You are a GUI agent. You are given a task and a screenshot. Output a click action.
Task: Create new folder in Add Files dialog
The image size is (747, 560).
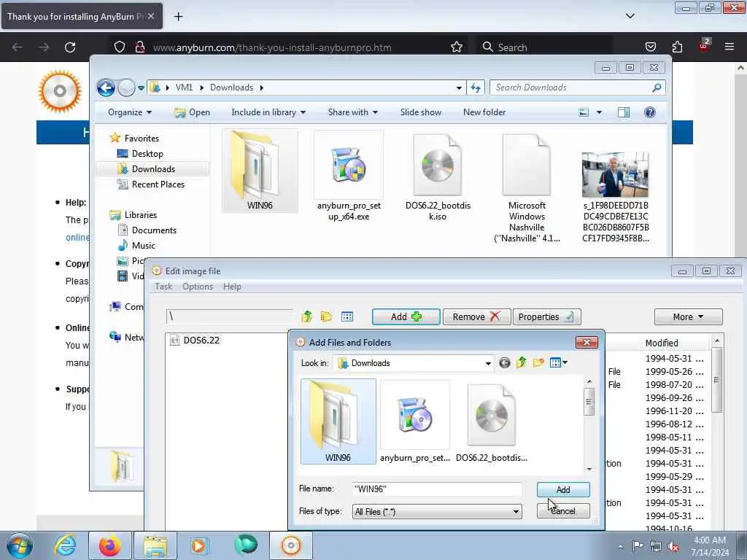[x=538, y=363]
